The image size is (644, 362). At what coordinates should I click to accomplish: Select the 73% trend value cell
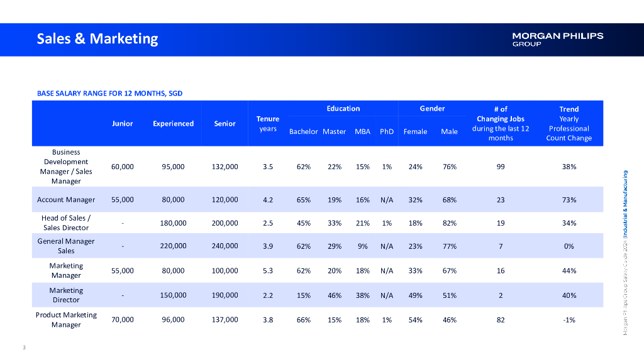pos(569,200)
